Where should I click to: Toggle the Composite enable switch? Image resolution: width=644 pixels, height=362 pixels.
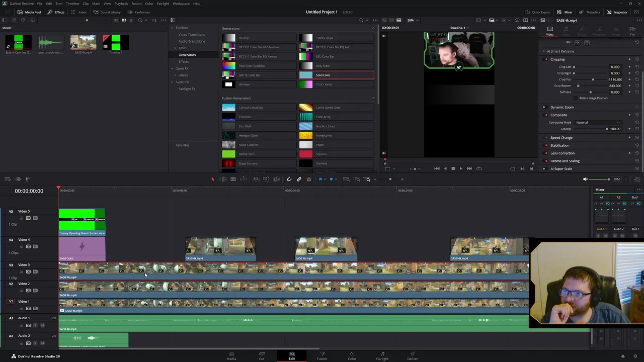(546, 115)
